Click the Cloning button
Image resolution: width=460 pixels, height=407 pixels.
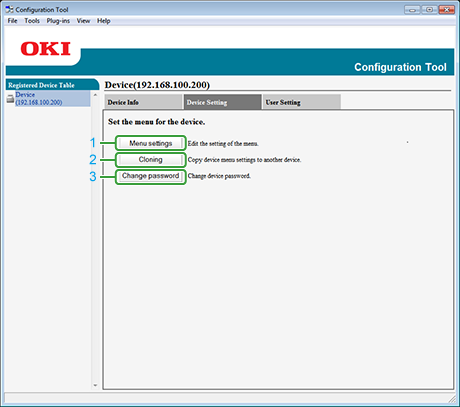151,160
